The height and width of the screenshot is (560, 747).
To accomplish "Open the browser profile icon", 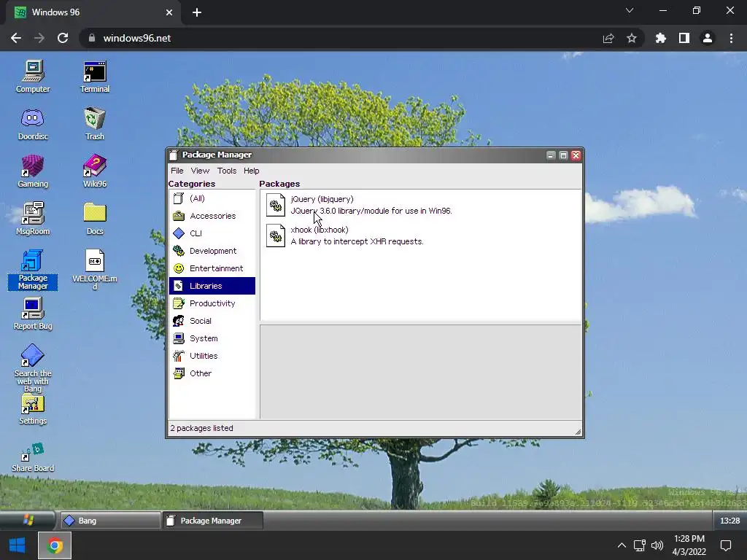I will (x=708, y=38).
